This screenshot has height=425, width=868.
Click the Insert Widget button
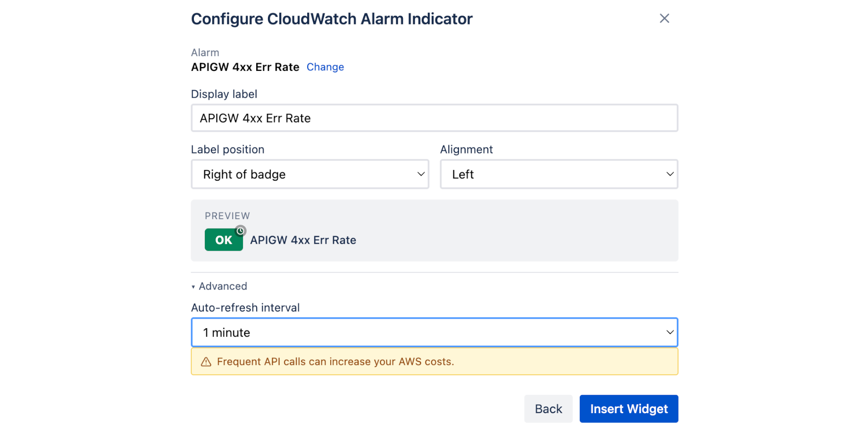coord(629,408)
